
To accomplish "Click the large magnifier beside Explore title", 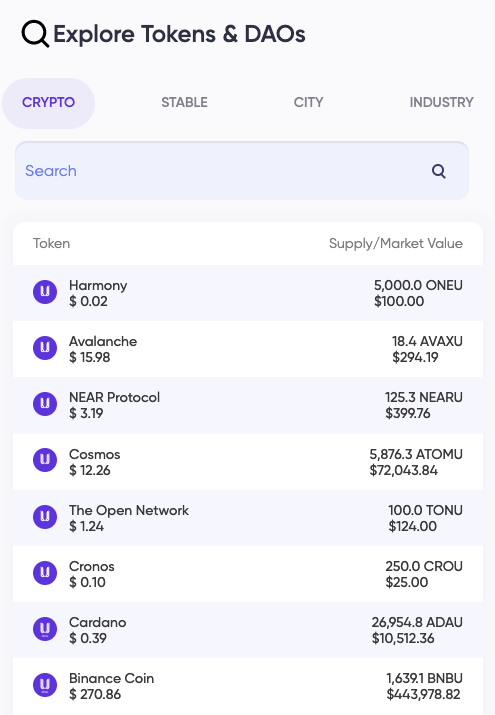I will [35, 34].
